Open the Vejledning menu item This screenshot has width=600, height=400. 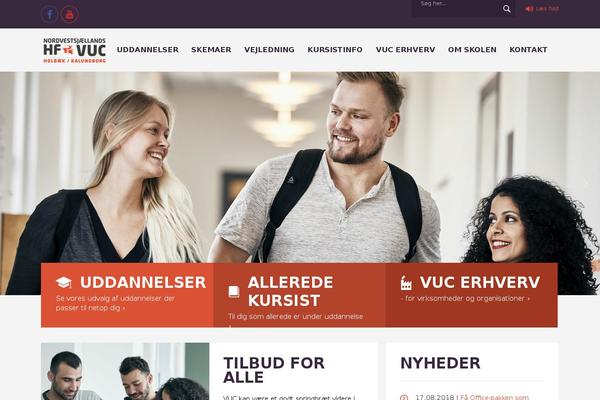(x=269, y=50)
